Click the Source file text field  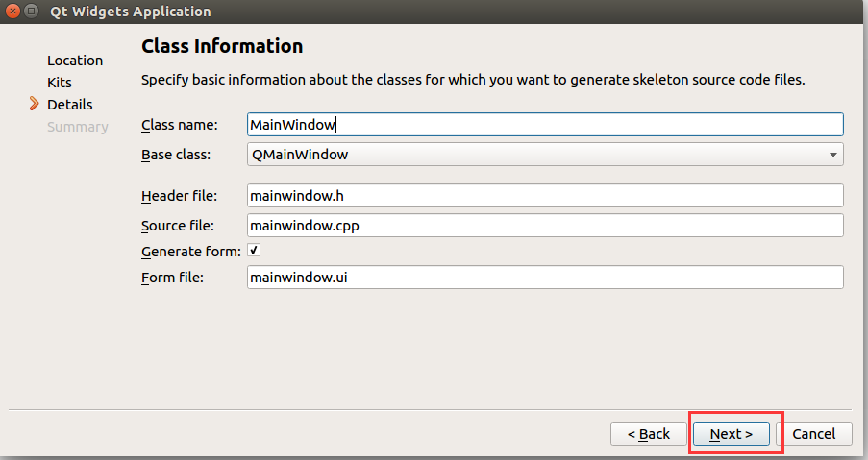point(544,226)
